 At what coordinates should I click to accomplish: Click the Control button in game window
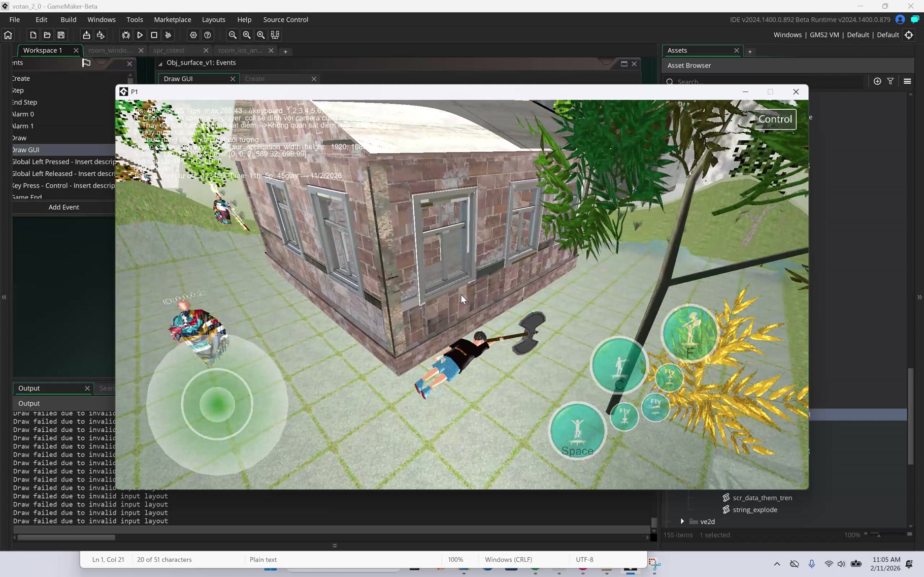(x=775, y=119)
